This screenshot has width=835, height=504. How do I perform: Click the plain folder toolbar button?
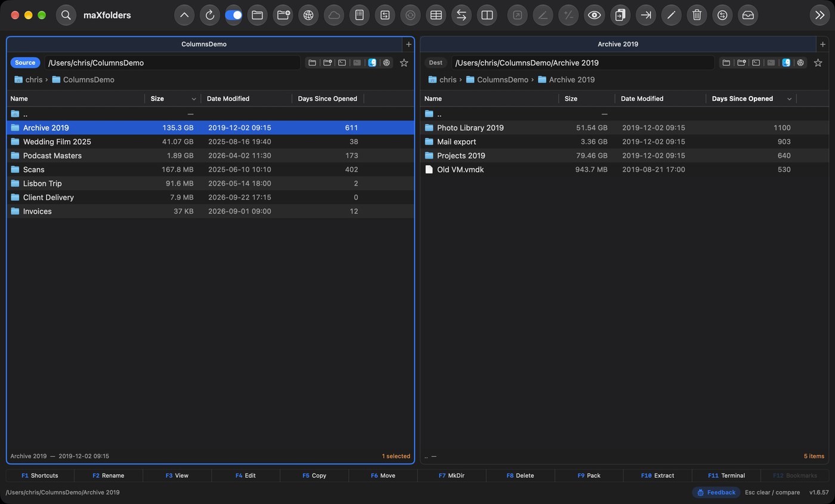[x=257, y=15]
